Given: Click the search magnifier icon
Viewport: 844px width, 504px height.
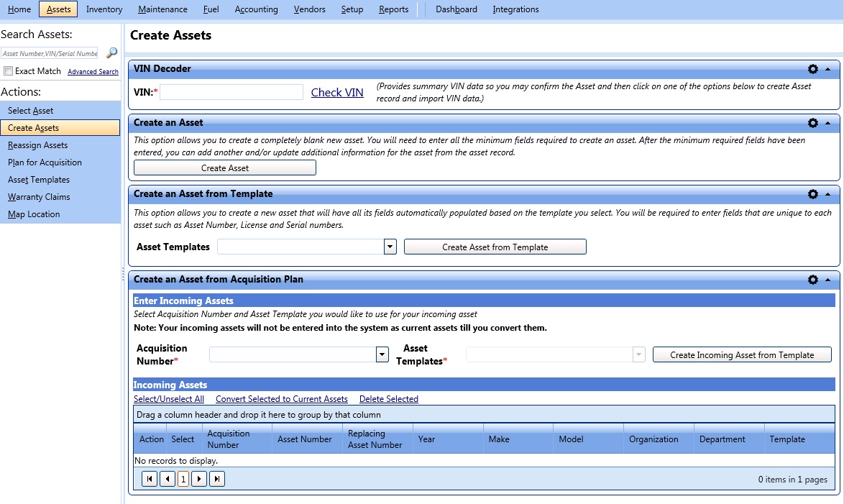Looking at the screenshot, I should click(111, 52).
